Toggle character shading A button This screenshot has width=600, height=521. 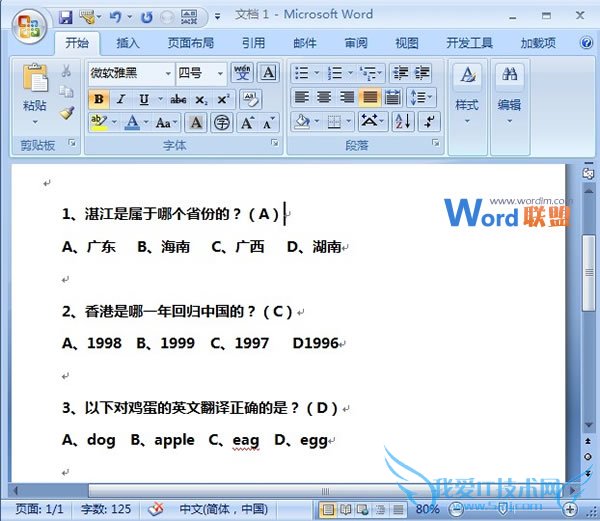[196, 123]
